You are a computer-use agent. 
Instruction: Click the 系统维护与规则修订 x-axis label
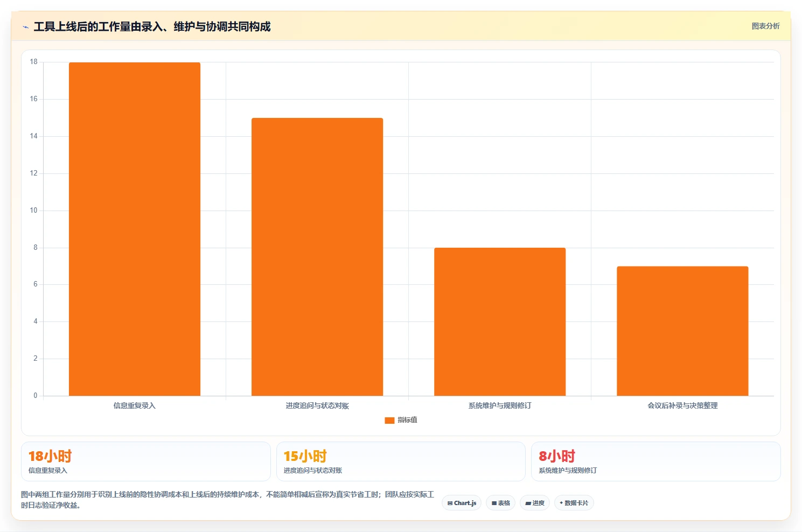coord(500,405)
